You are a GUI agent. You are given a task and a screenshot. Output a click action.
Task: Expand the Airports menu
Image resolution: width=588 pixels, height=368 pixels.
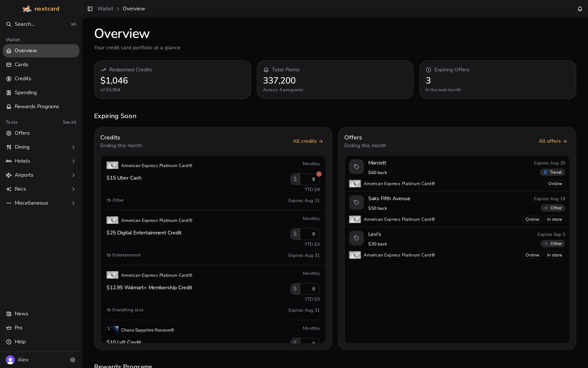click(41, 175)
